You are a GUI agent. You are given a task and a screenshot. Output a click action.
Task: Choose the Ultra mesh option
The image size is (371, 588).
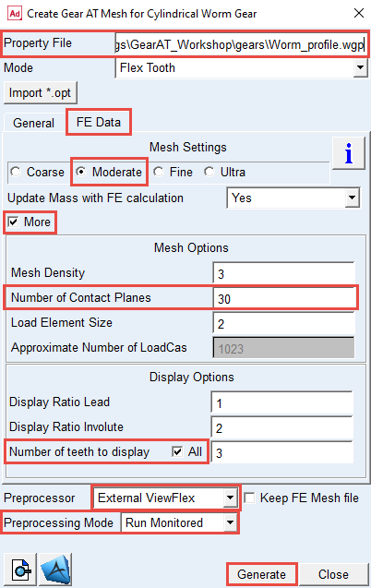(209, 172)
